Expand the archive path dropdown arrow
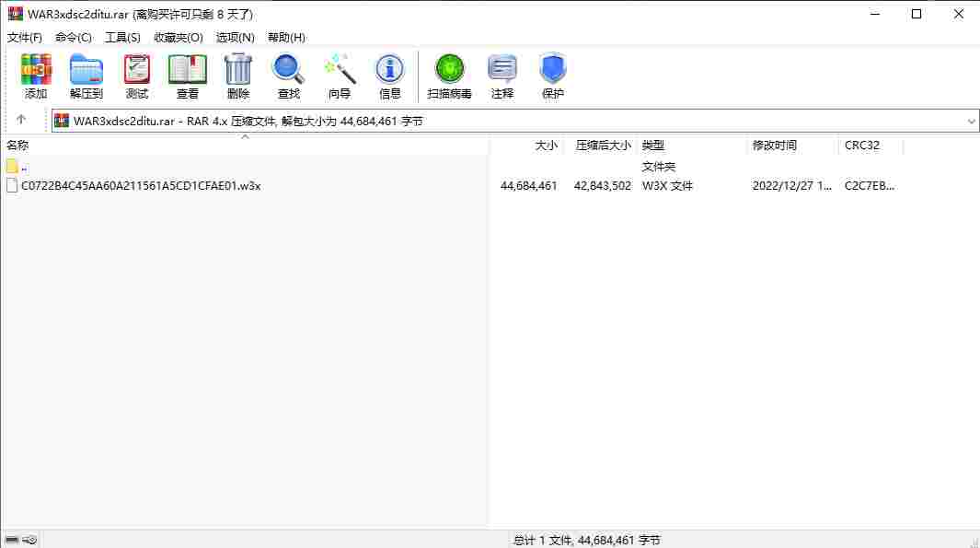Viewport: 980px width, 548px height. tap(971, 121)
